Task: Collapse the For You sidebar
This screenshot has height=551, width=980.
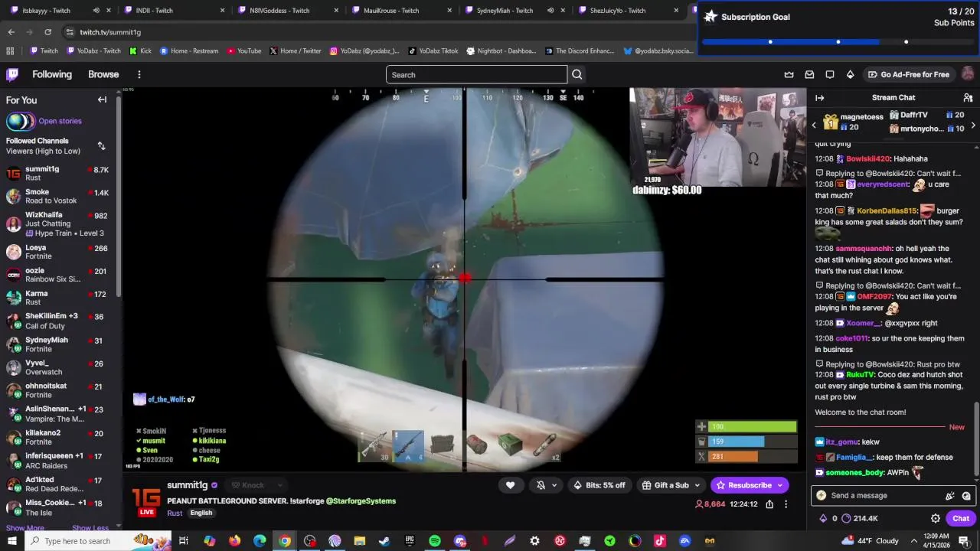Action: (x=102, y=99)
